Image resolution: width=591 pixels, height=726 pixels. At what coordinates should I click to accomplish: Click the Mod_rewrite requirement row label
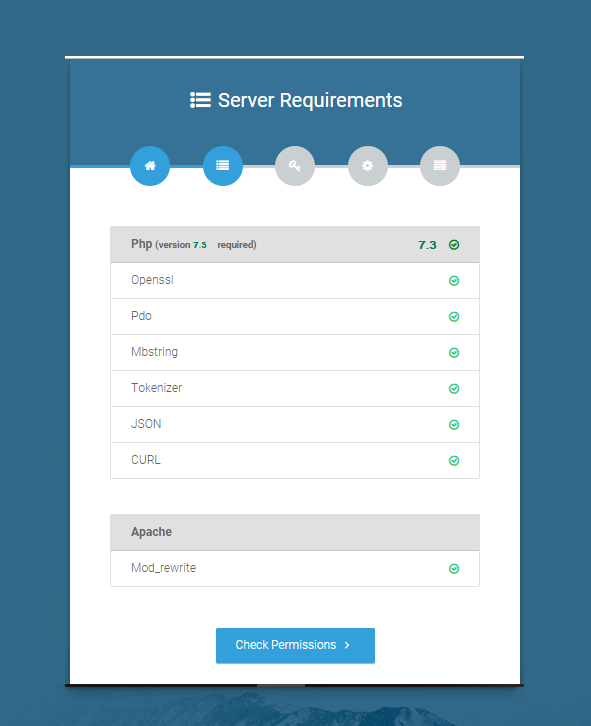163,568
